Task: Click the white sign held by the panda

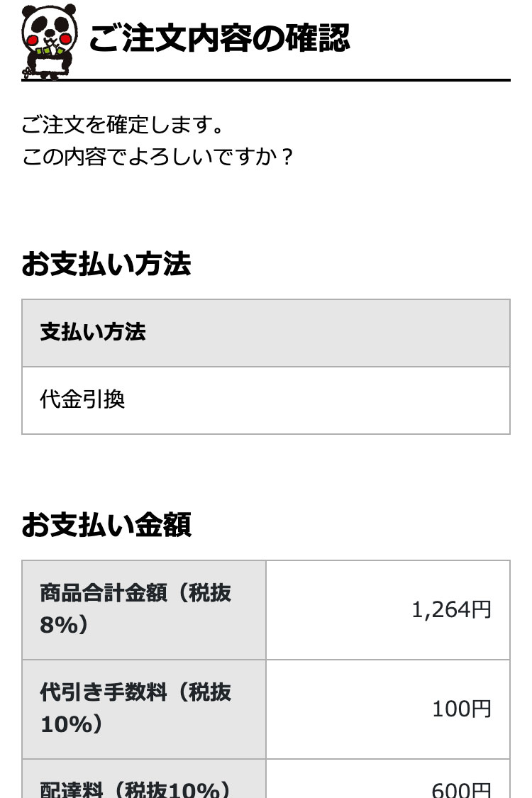Action: pyautogui.click(x=50, y=65)
